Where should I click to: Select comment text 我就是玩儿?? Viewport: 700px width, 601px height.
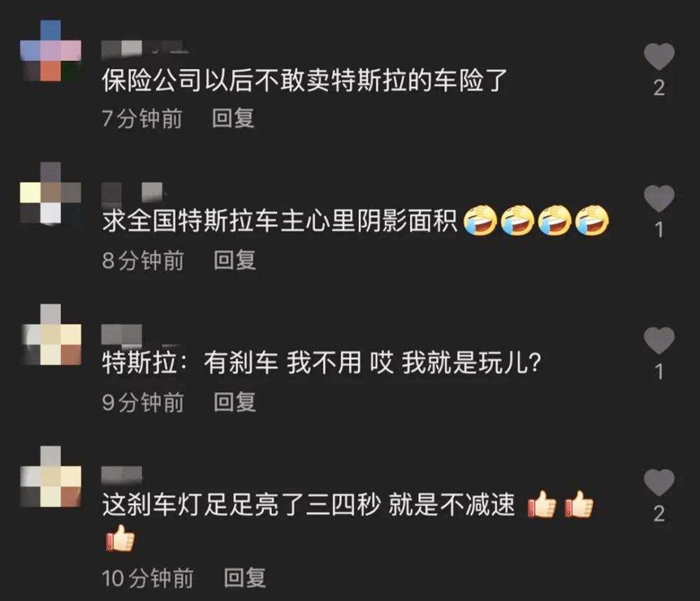coord(471,363)
